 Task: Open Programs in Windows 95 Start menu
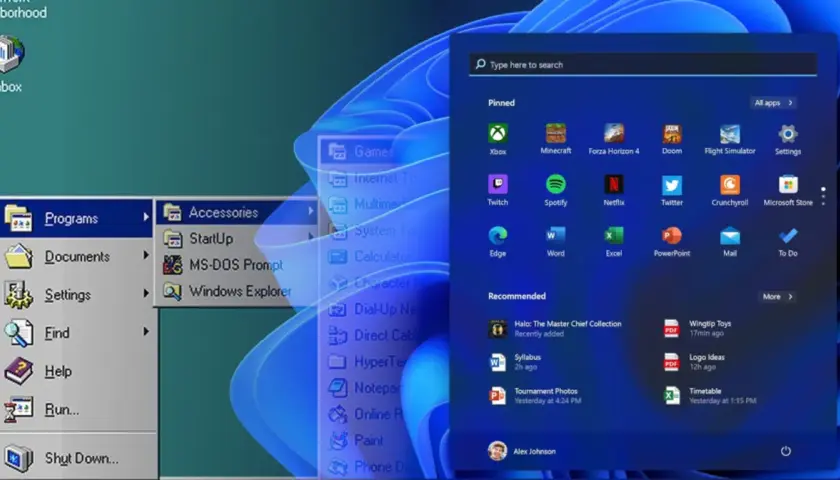click(76, 218)
